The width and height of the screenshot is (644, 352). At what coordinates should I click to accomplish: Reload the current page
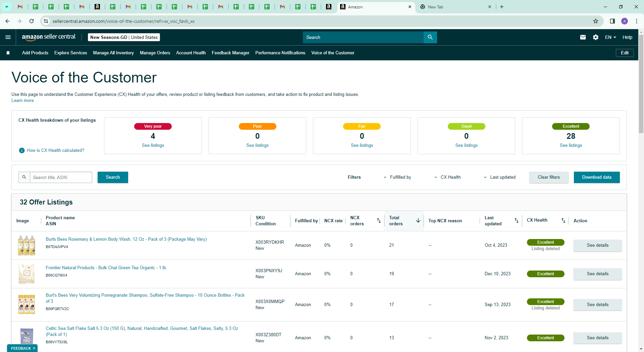point(32,21)
